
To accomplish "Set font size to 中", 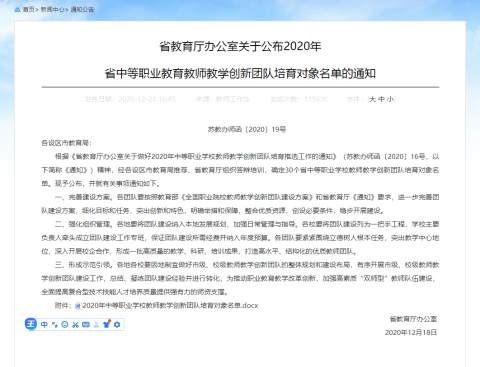I will click(x=381, y=99).
